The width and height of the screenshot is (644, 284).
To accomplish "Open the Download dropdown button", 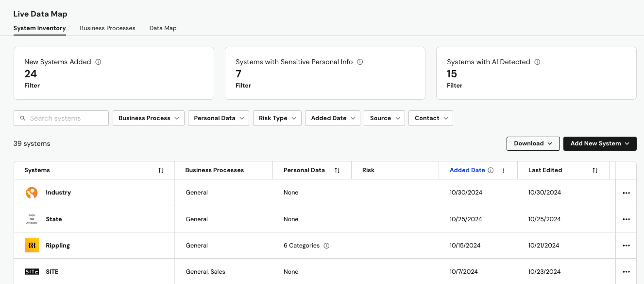I will click(x=533, y=143).
